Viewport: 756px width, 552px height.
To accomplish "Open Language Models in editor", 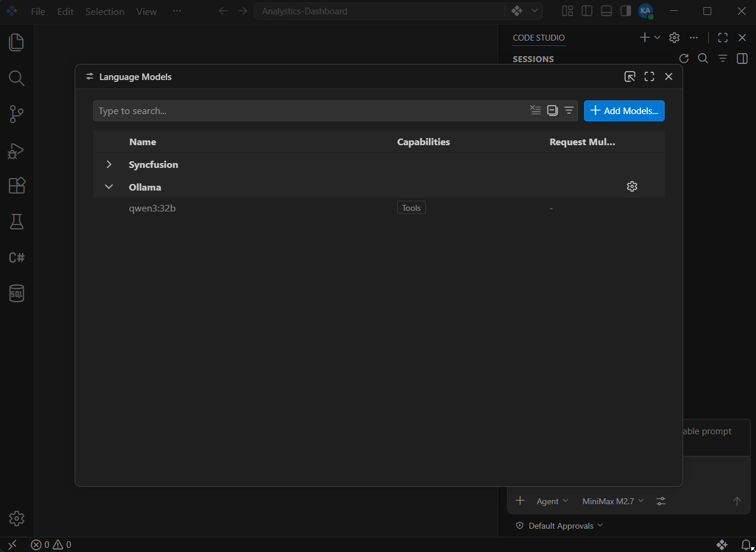I will [x=629, y=76].
